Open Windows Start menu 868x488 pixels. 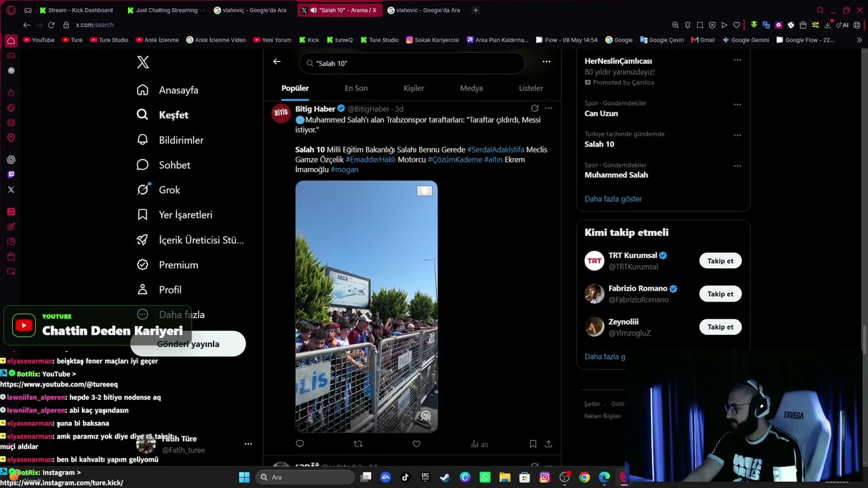click(244, 477)
